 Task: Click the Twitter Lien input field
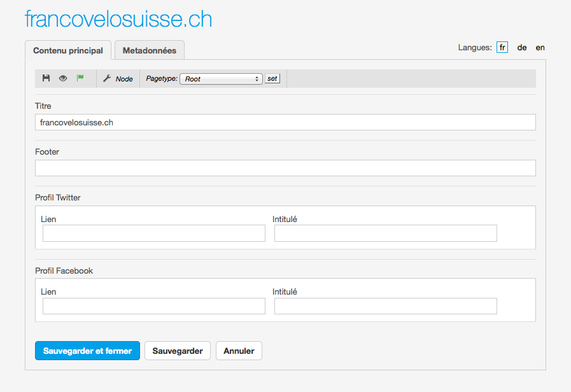[154, 234]
